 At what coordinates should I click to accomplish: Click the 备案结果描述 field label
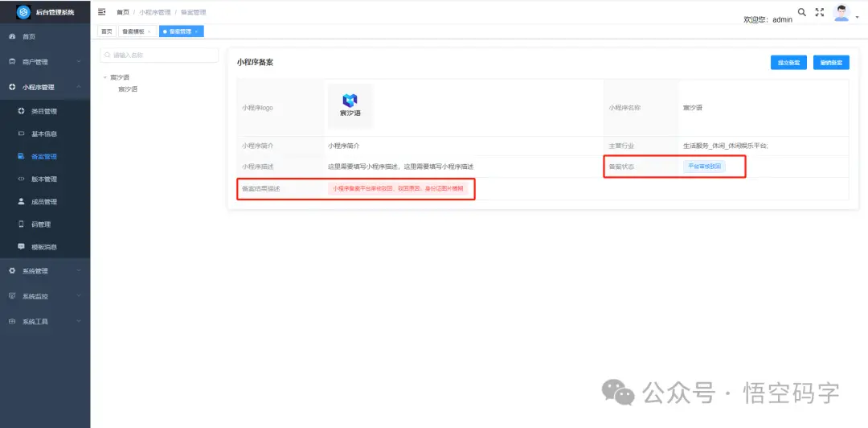[x=260, y=188]
